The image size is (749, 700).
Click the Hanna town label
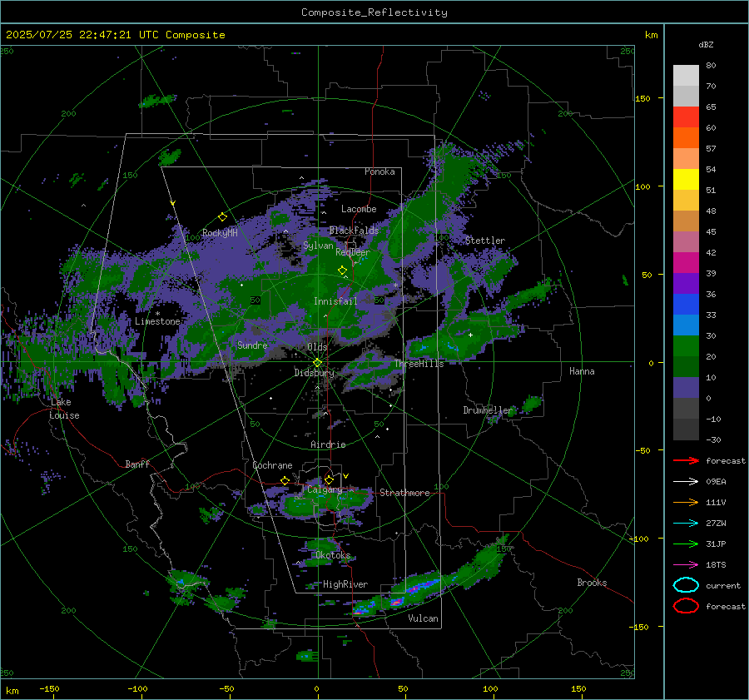pos(582,370)
